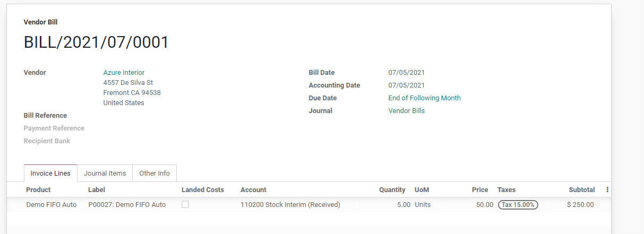Sort by the Label column header
This screenshot has width=644, height=234.
pyautogui.click(x=97, y=190)
